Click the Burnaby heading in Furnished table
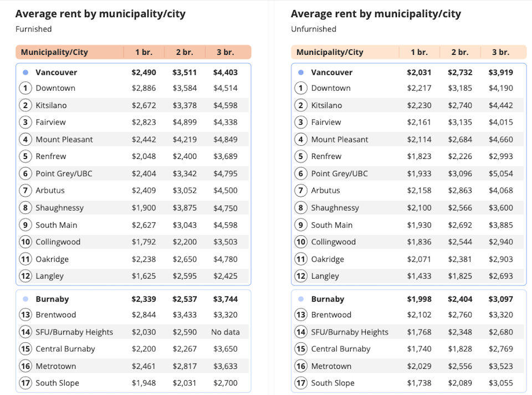This screenshot has height=395, width=532. (52, 299)
